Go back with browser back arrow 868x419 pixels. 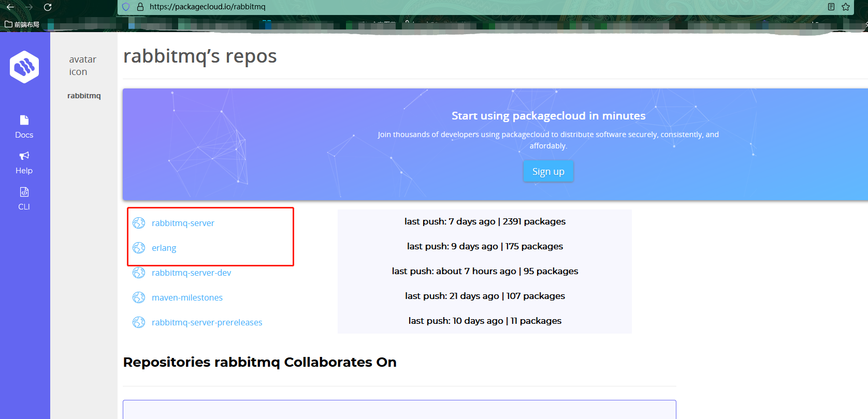10,7
